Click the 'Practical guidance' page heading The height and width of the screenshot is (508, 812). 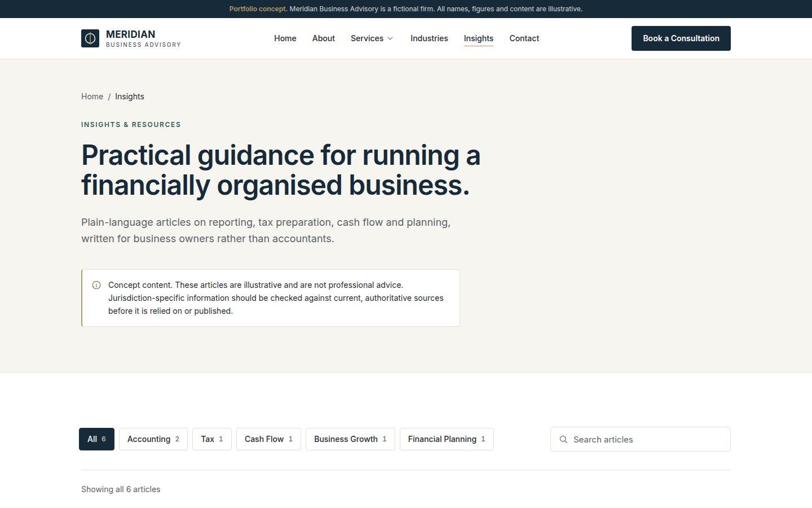281,170
